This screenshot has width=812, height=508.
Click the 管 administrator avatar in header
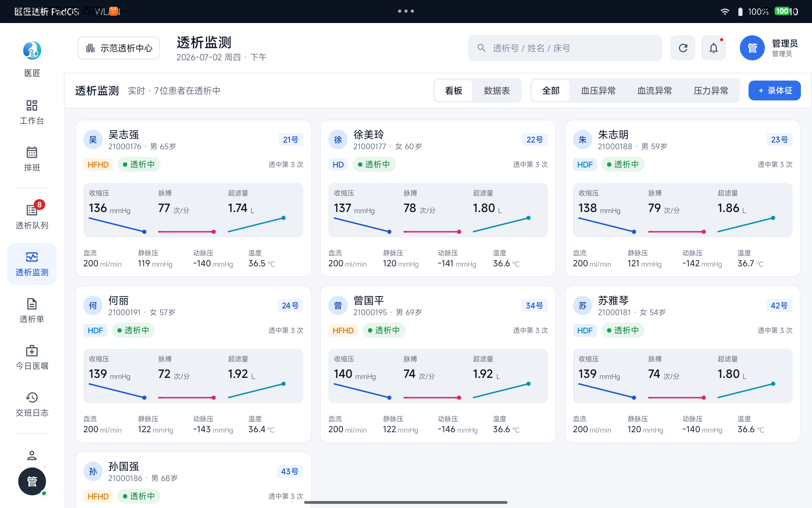(x=752, y=48)
